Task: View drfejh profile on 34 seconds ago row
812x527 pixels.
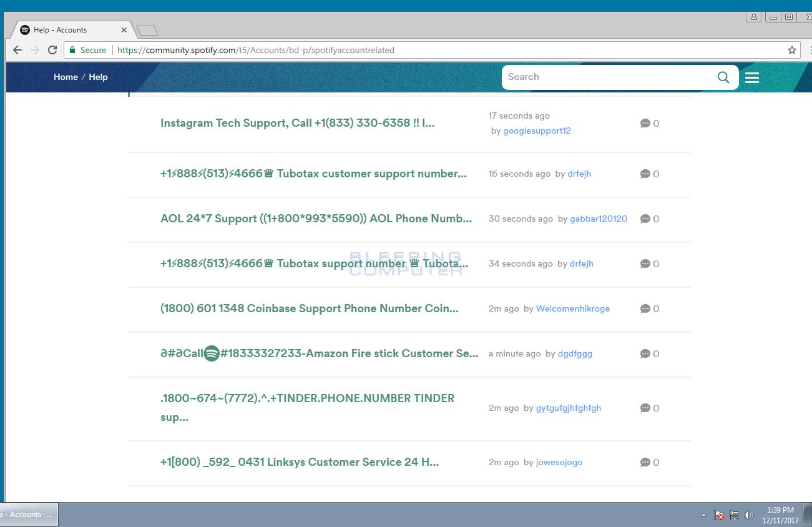Action: (582, 263)
